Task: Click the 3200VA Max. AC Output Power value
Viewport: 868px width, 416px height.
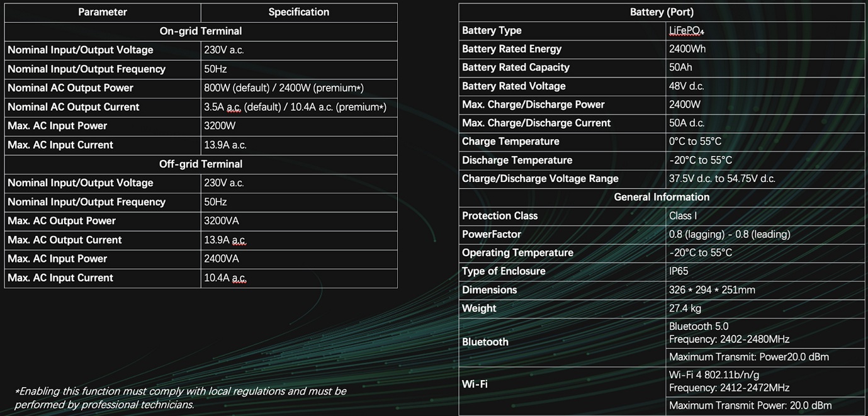Action: click(x=222, y=221)
